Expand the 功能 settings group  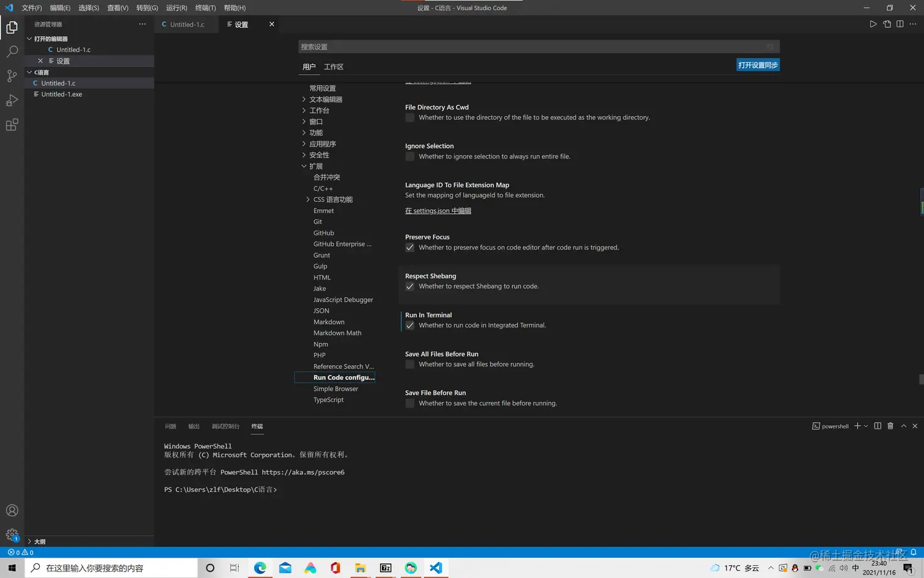(304, 133)
